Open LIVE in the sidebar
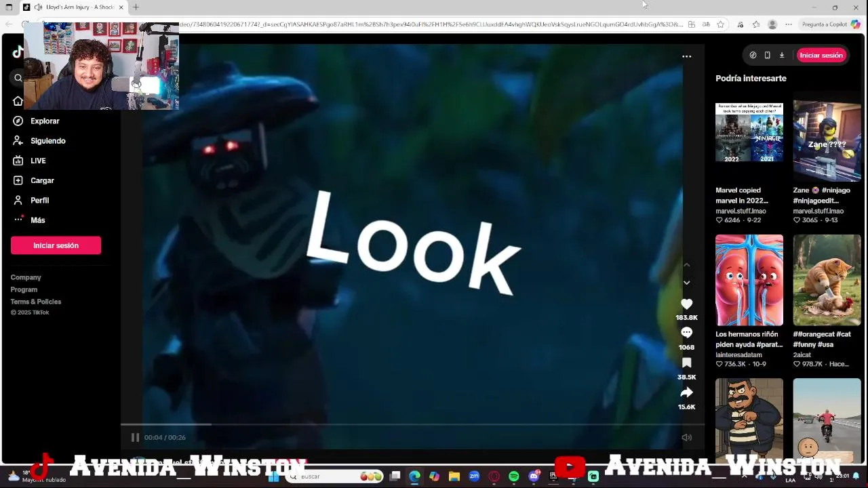This screenshot has height=488, width=868. tap(38, 161)
